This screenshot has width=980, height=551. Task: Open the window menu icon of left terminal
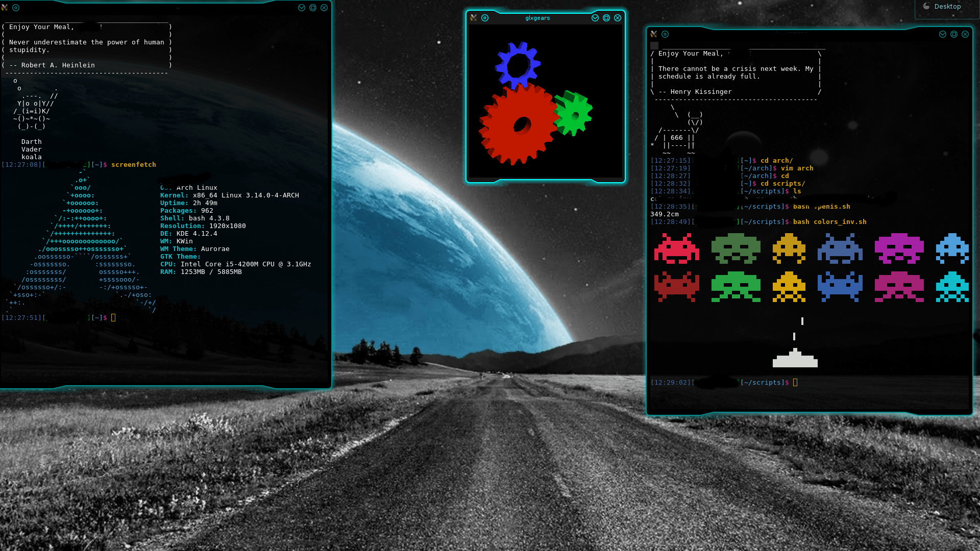(5, 8)
